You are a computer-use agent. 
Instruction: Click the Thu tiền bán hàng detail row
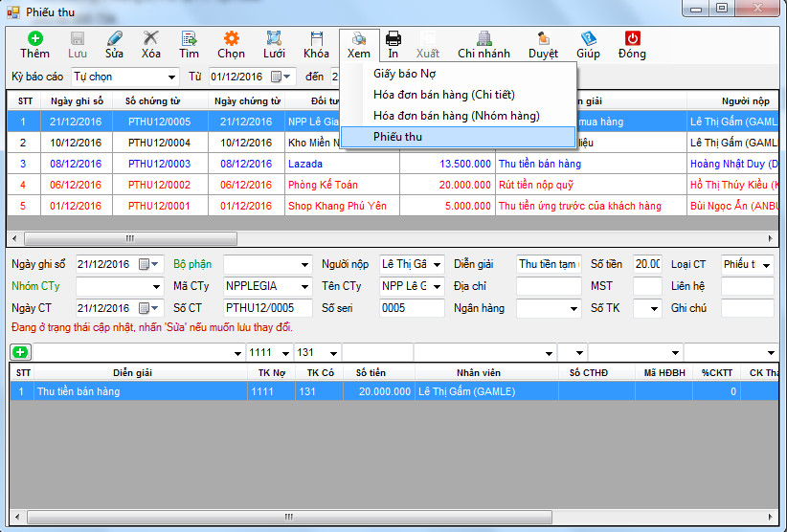[394, 391]
